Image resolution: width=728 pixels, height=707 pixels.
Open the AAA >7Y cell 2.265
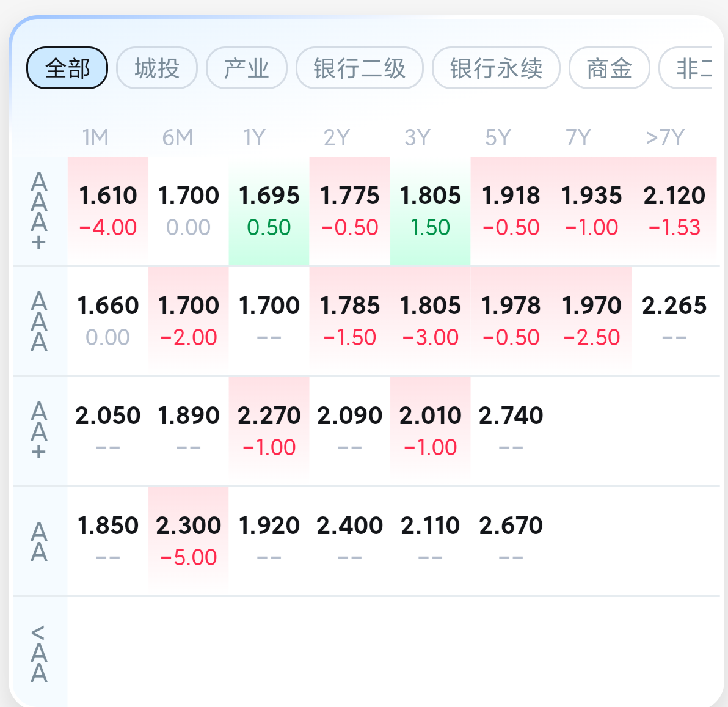674,321
